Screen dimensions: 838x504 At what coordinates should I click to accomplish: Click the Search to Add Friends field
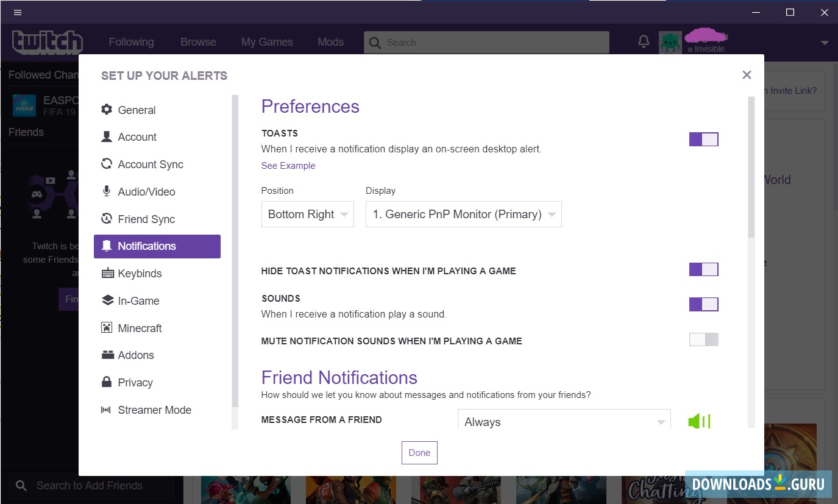(89, 485)
